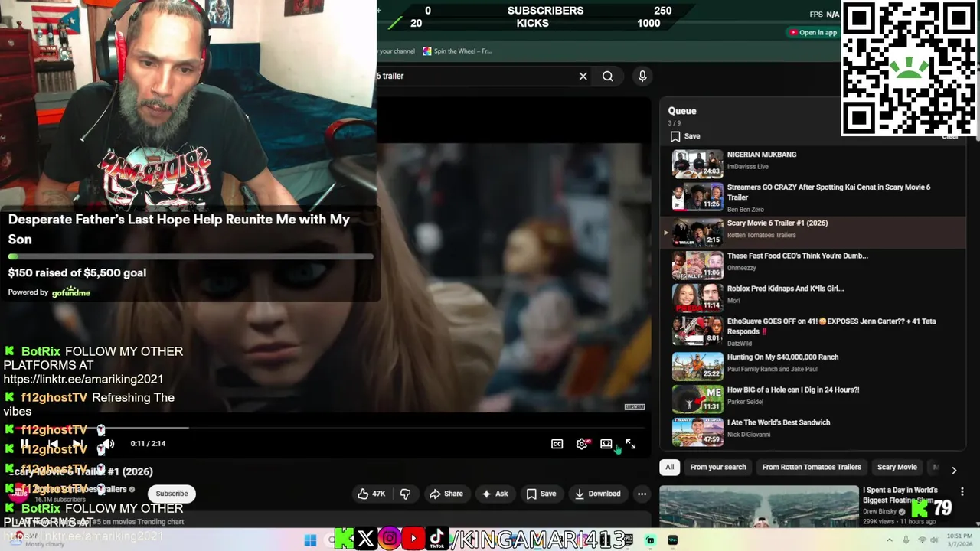Click channel name 'Parker Seidel' in queue
980x551 pixels.
(x=744, y=402)
